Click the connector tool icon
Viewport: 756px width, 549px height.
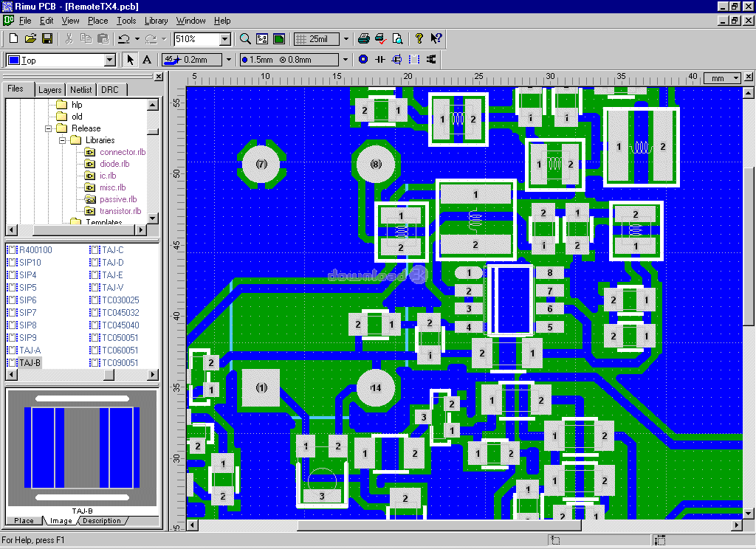[x=431, y=59]
